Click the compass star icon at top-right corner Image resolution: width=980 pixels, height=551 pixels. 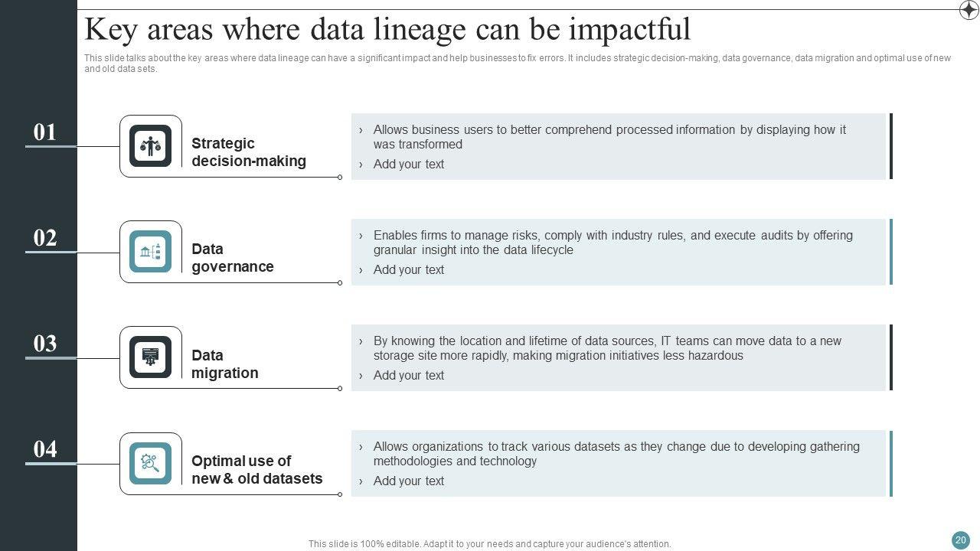969,9
